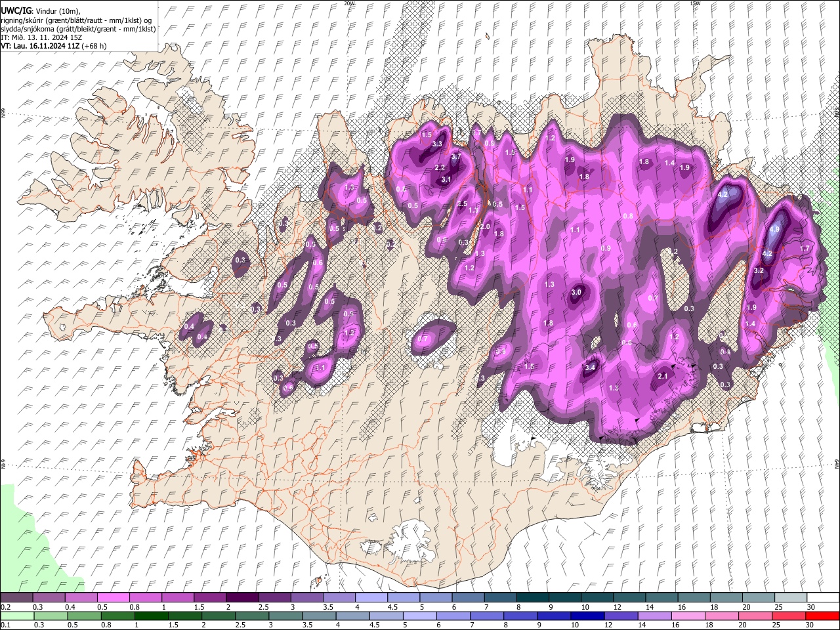Click the lightest green lower legend swatch after 0.1
Screen dimensions: 840x630
pos(16,616)
